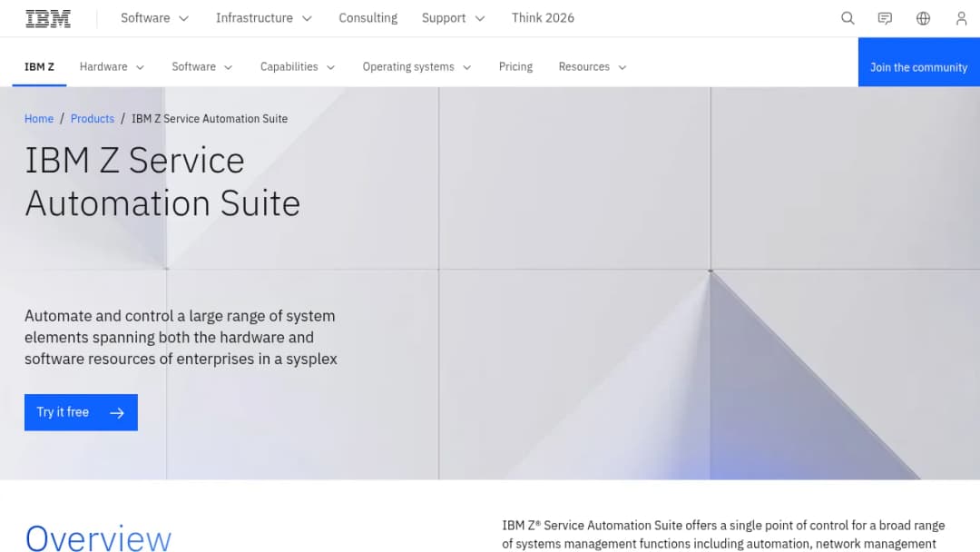Expand the top Software masthead dropdown

tap(154, 18)
